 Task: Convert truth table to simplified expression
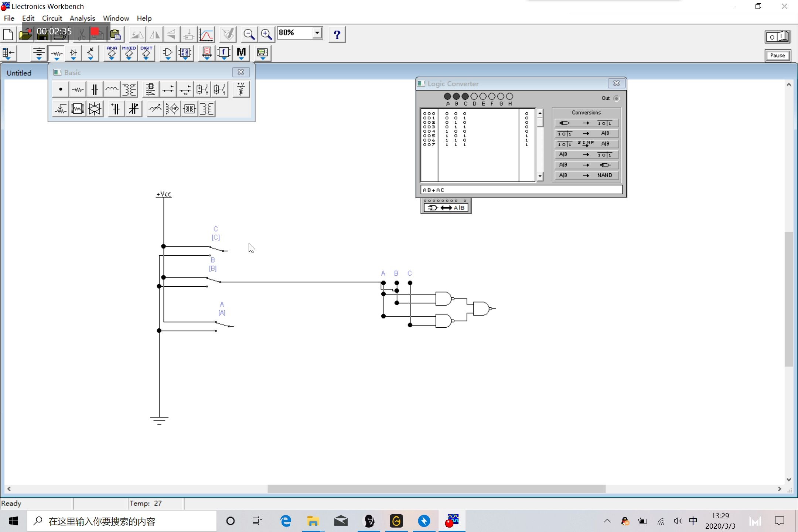[x=586, y=144]
